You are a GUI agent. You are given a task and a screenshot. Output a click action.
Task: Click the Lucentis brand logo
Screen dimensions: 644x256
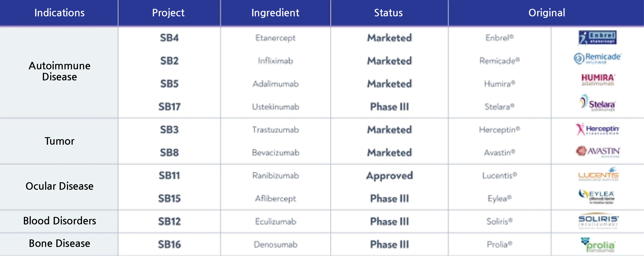tap(598, 174)
